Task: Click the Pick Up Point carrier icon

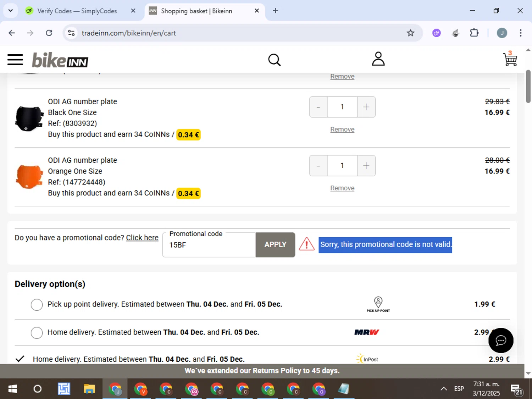Action: [x=378, y=304]
